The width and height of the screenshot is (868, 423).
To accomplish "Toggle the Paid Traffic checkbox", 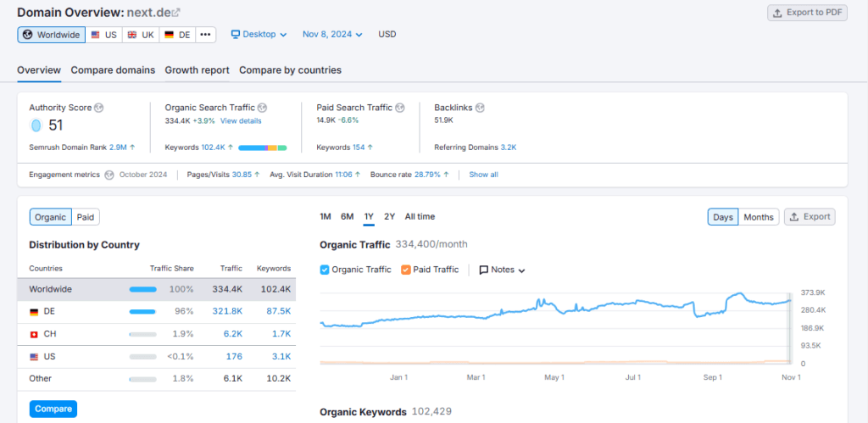I will [x=406, y=270].
